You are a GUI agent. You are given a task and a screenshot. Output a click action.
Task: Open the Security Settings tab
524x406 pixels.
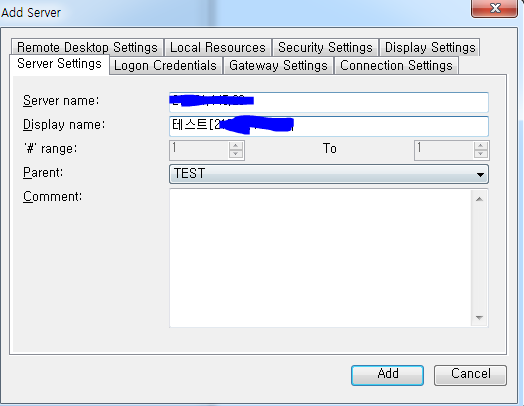325,47
